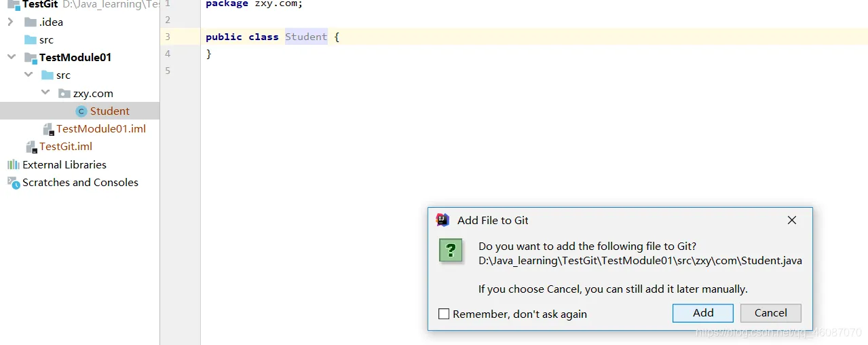Screen dimensions: 868x345
Task: Click the TestModule01 module folder icon
Action: click(31, 58)
